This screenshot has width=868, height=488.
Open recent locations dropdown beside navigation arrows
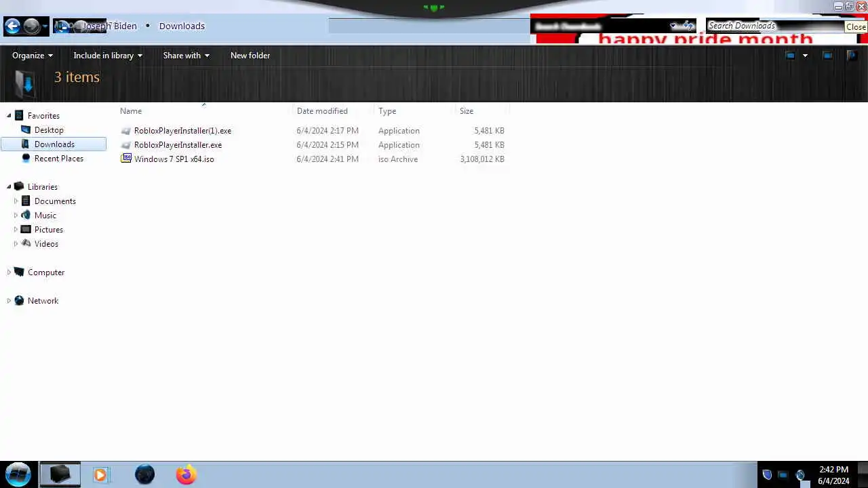click(45, 26)
